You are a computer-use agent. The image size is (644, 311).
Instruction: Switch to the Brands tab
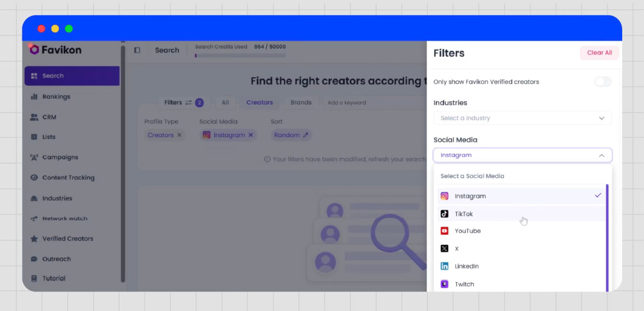coord(301,102)
